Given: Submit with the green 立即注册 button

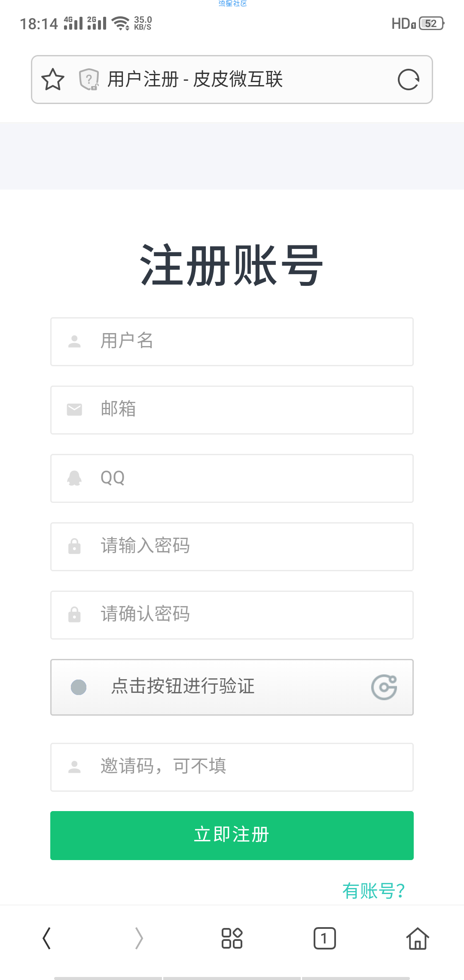Looking at the screenshot, I should (232, 836).
